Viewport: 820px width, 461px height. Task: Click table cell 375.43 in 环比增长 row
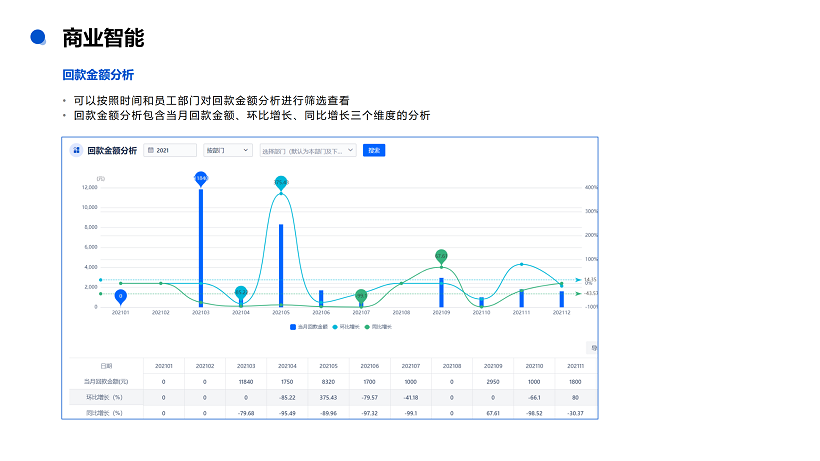tap(328, 397)
